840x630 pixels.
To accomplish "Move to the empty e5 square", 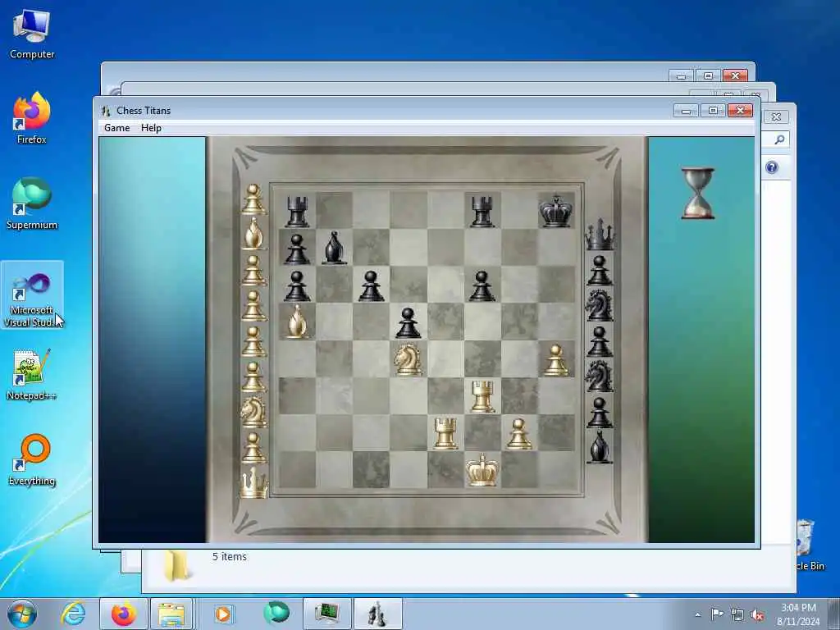I will [x=445, y=322].
